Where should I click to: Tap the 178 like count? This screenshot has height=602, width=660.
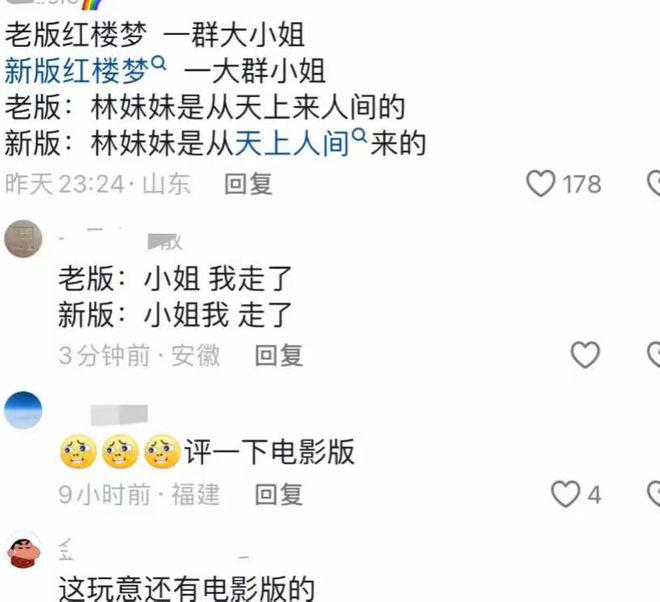point(582,184)
